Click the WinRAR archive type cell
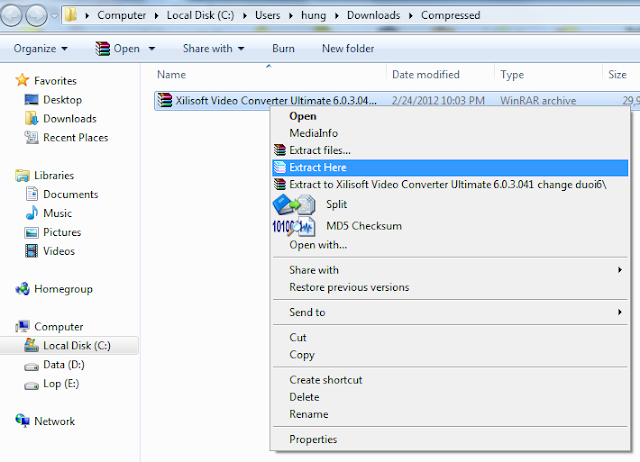The image size is (640, 462). tap(538, 100)
